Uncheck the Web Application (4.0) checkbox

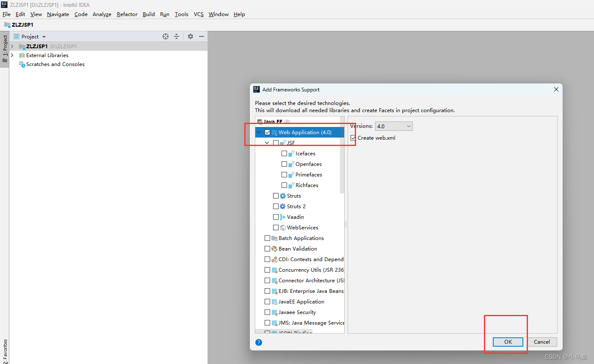point(267,132)
